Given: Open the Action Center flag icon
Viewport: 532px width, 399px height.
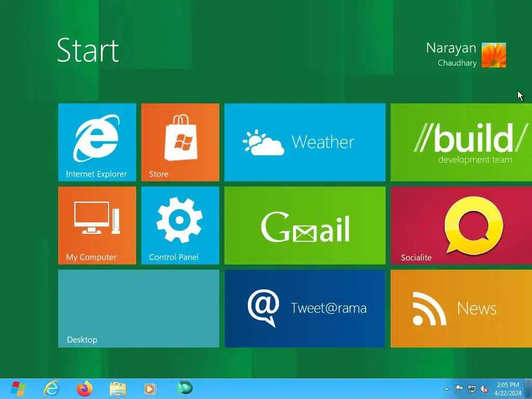Looking at the screenshot, I should pos(459,389).
